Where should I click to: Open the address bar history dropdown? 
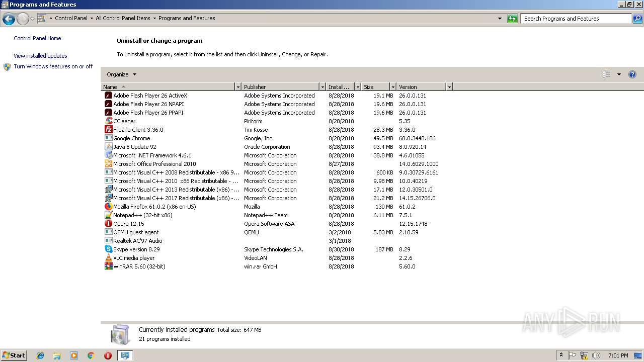pos(500,19)
